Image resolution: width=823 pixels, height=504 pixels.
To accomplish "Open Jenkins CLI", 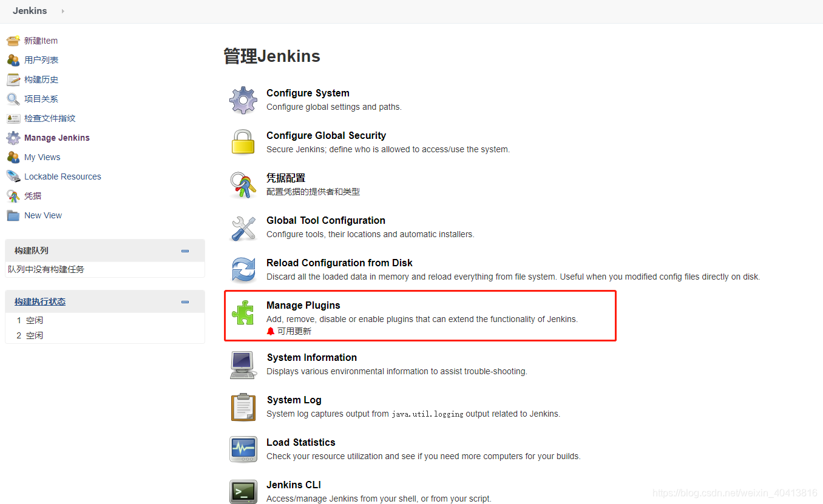I will (x=294, y=485).
